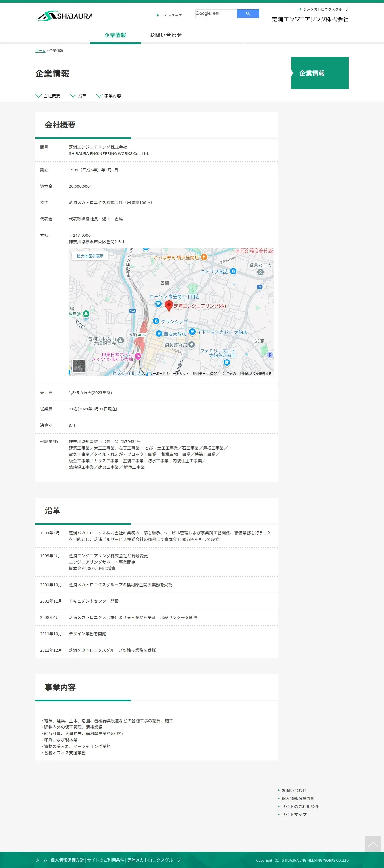Click the 曹洞宗 仏海山 大船観音寺 temple marker
The height and width of the screenshot is (868, 384).
pyautogui.click(x=121, y=340)
